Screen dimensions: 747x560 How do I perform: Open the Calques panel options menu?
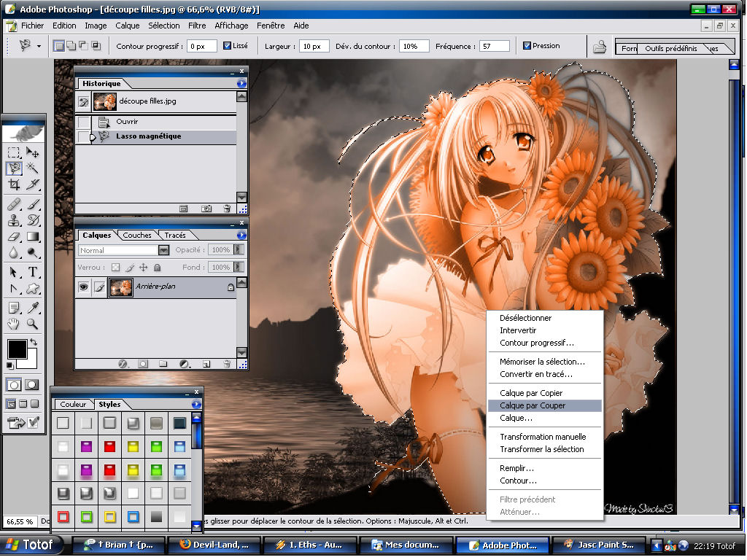point(241,236)
